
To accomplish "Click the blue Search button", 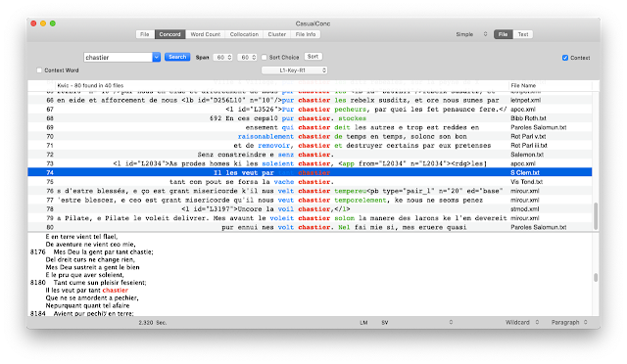I will (x=177, y=57).
